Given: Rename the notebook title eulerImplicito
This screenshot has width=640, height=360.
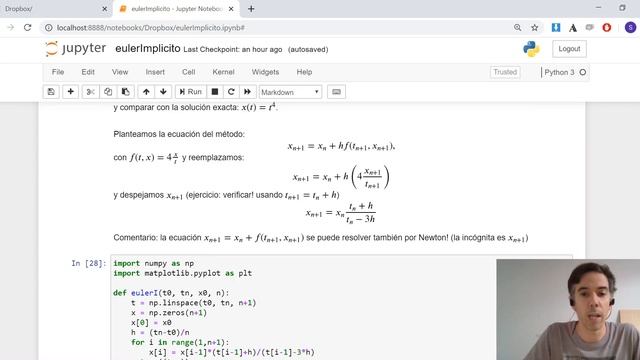Looking at the screenshot, I should click(x=148, y=49).
